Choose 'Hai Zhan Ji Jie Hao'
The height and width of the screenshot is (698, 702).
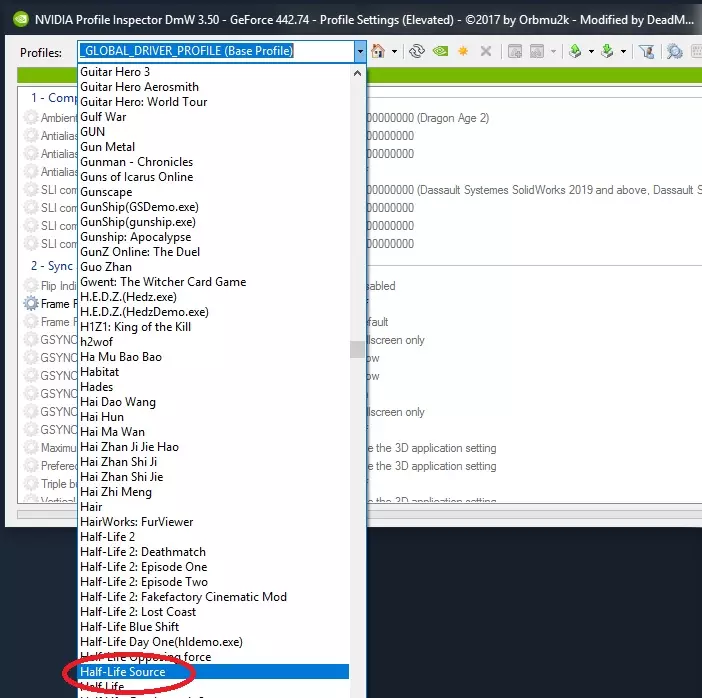coord(214,447)
